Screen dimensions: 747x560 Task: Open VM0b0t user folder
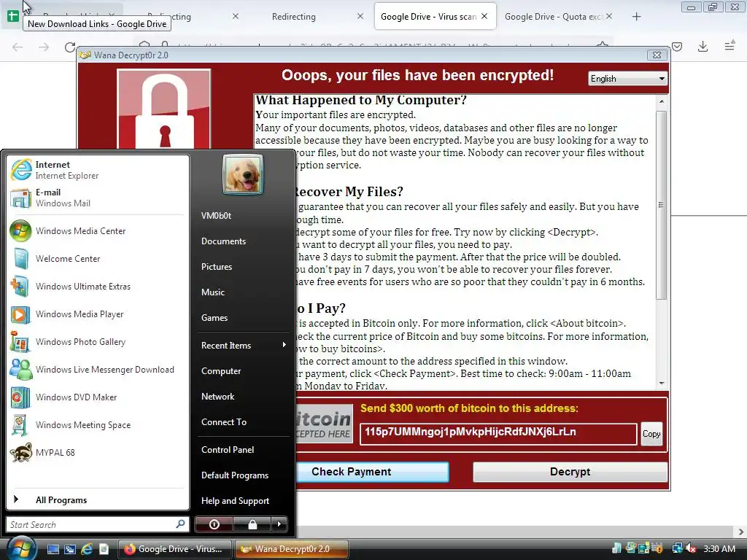pos(243,216)
